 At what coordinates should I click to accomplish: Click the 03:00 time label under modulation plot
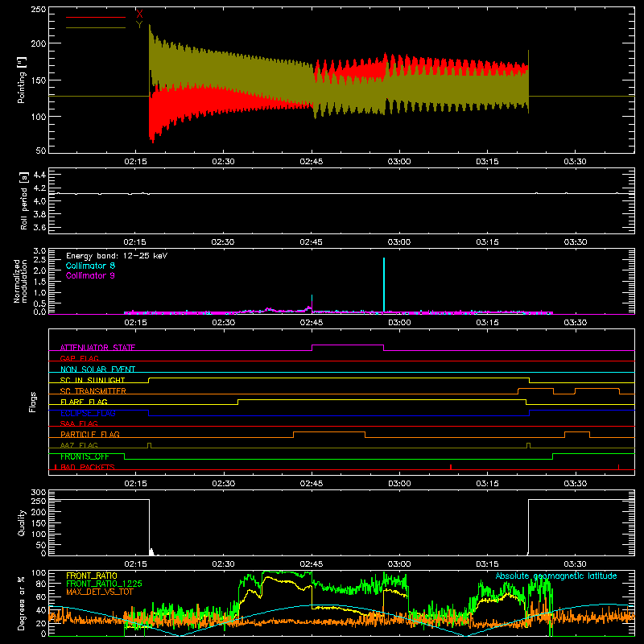399,323
